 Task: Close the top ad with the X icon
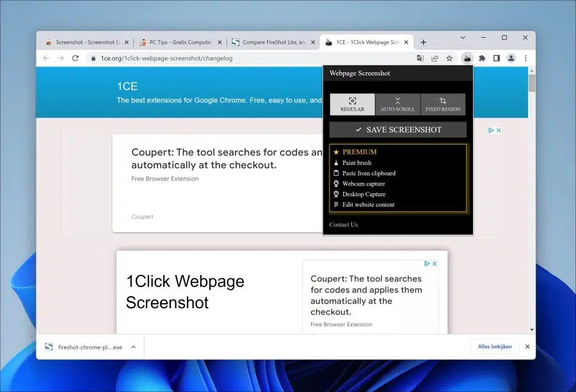[499, 130]
